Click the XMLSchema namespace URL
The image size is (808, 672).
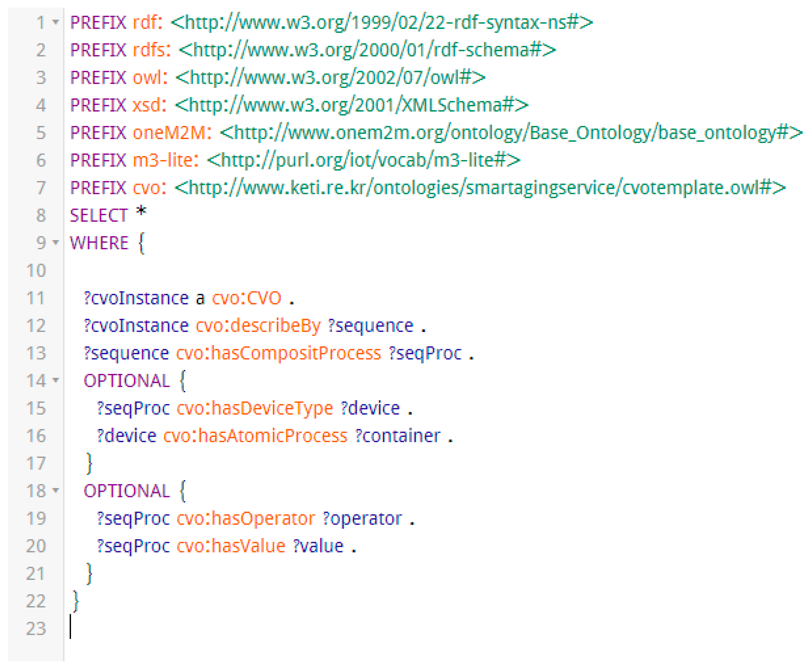(351, 105)
